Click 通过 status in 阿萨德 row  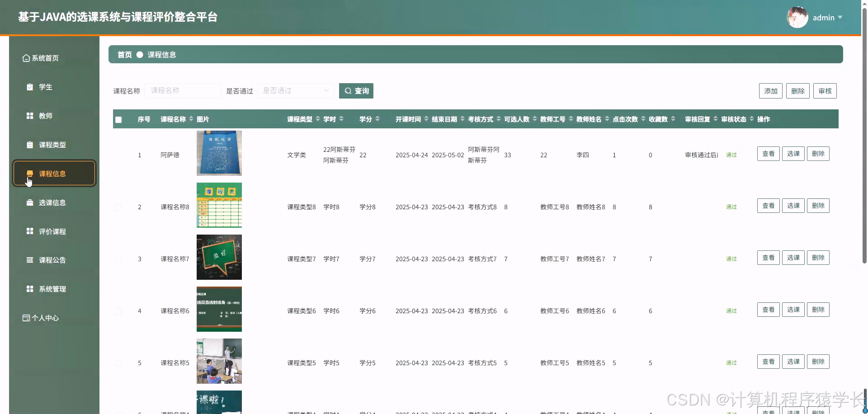[x=731, y=155]
